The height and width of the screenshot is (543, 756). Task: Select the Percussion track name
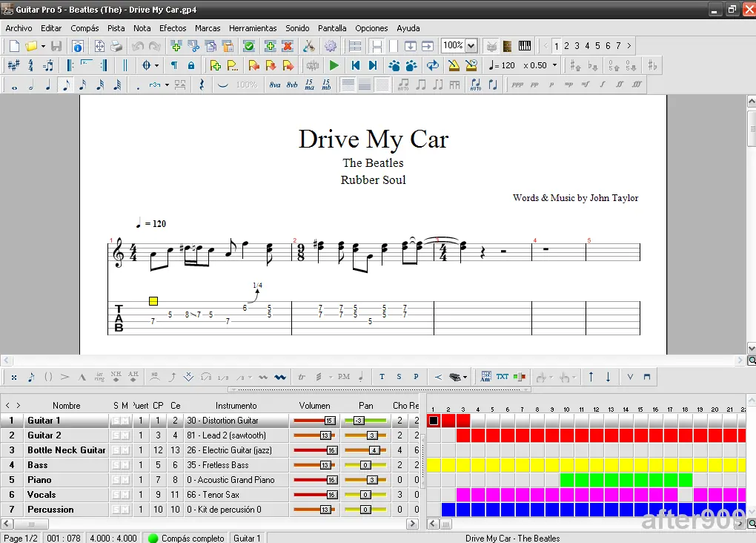point(50,510)
